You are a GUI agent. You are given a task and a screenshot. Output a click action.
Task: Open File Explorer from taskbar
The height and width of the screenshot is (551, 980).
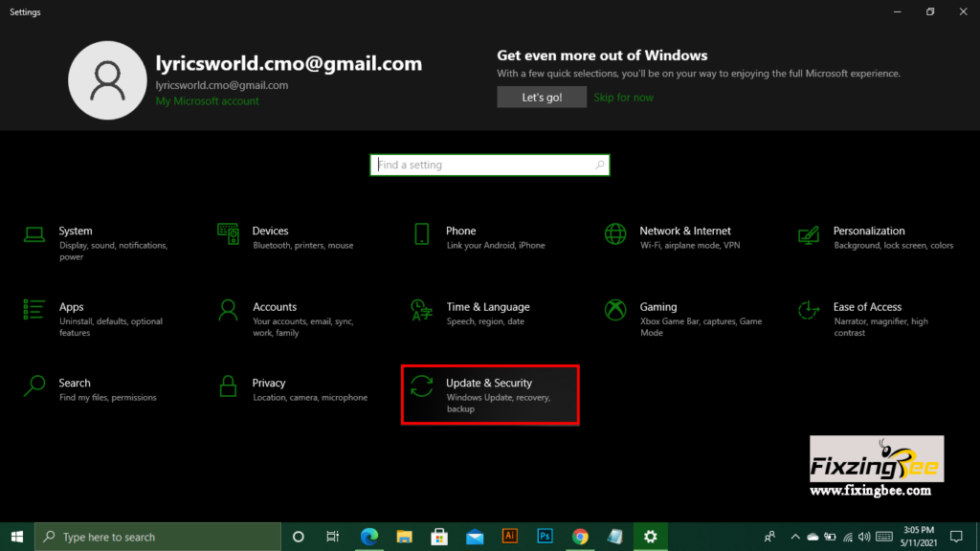coord(405,537)
